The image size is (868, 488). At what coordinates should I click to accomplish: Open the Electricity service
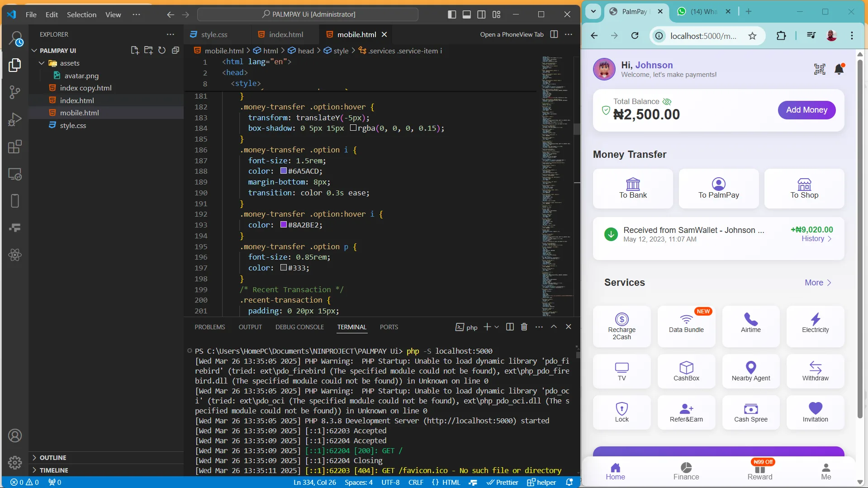[x=815, y=327]
